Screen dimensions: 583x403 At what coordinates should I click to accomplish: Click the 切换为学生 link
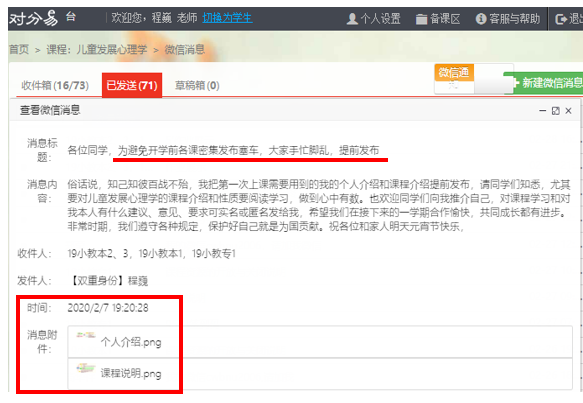pos(227,17)
